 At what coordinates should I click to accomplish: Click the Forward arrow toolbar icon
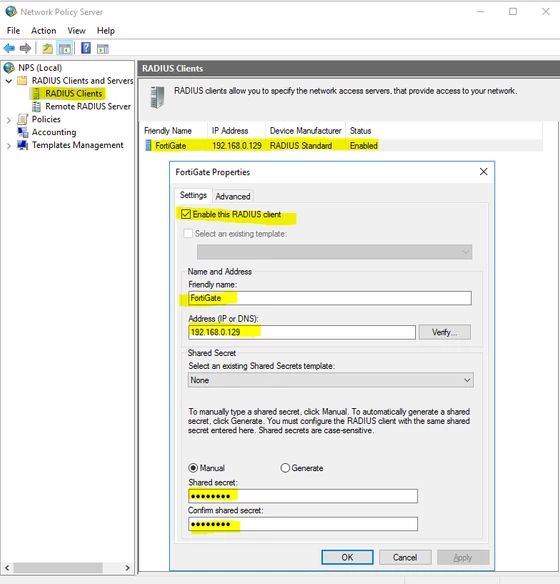coord(25,48)
